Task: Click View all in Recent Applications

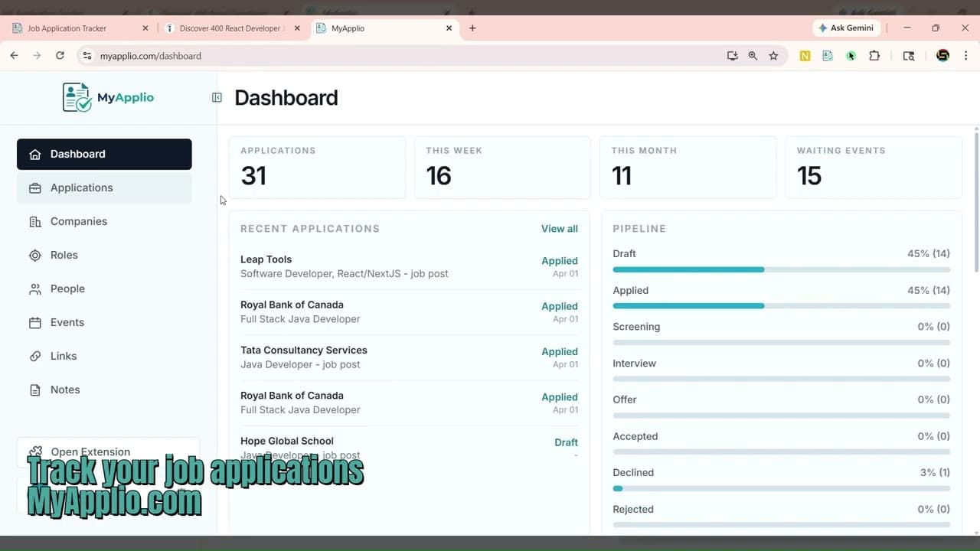Action: coord(560,229)
